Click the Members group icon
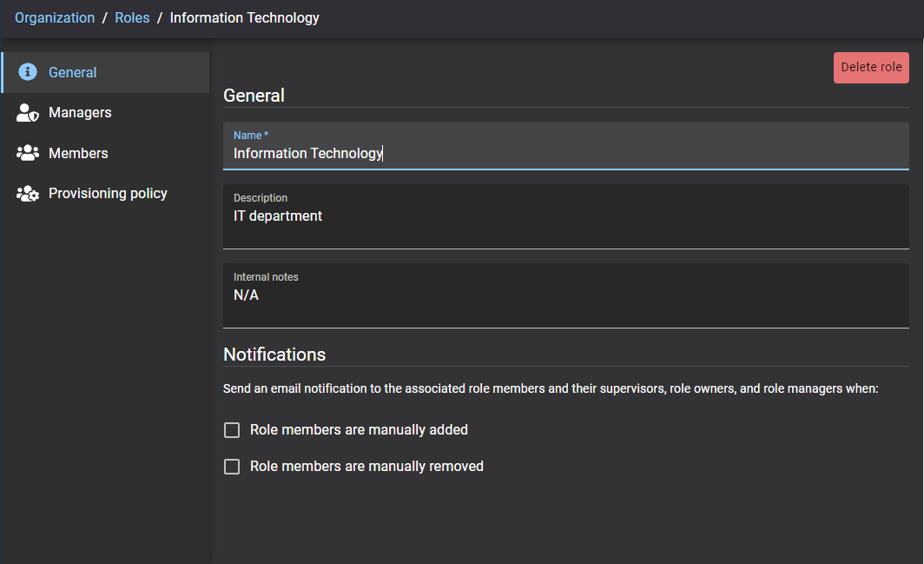The height and width of the screenshot is (564, 924). pos(28,153)
